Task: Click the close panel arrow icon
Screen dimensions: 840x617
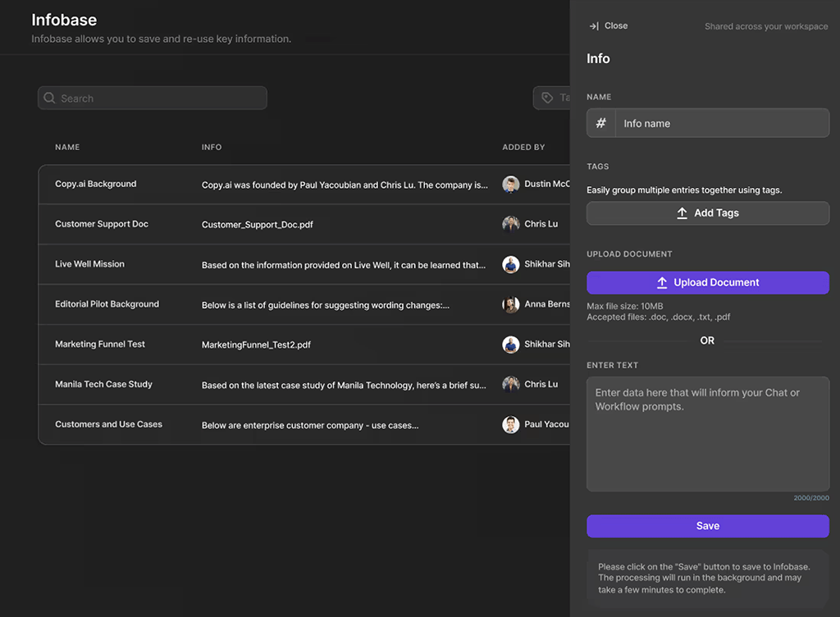Action: [594, 25]
